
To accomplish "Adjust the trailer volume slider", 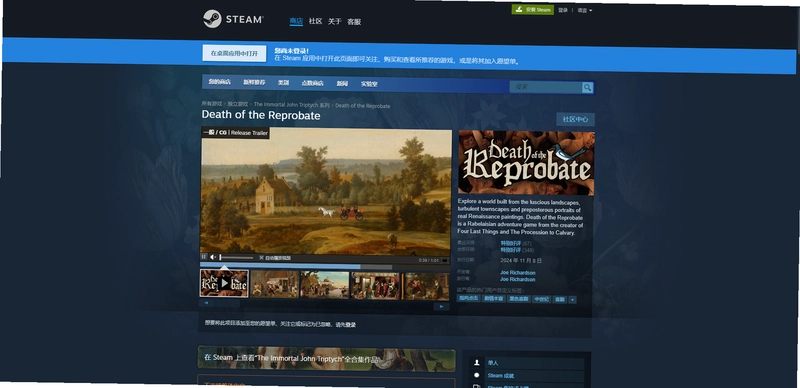I will tap(237, 258).
